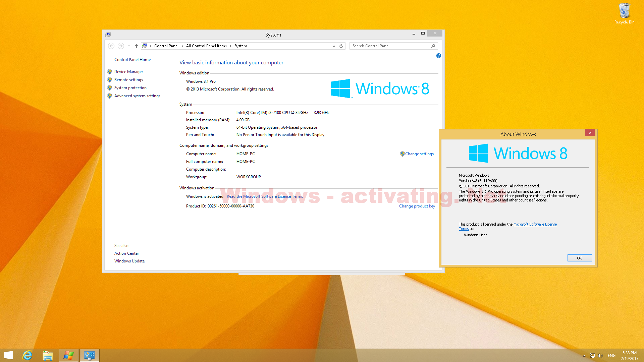Click the back navigation arrow button
The image size is (644, 362).
pos(111,46)
